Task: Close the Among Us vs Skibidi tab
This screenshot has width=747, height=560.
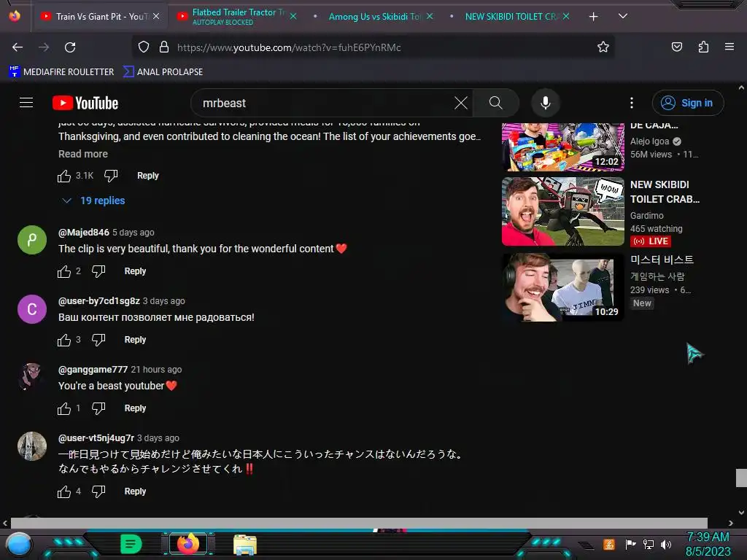Action: (429, 16)
